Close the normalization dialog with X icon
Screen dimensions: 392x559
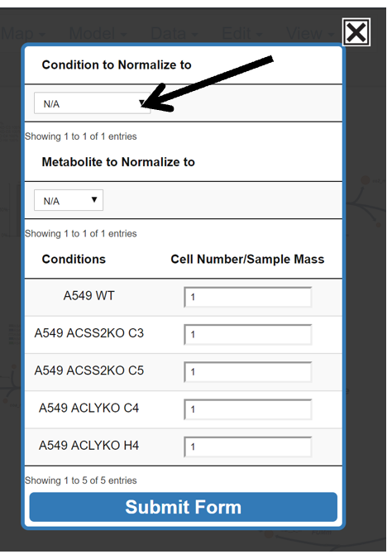click(x=356, y=32)
